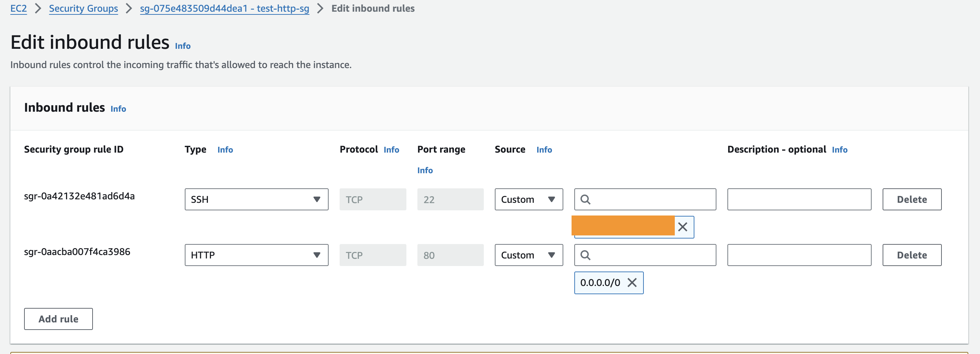This screenshot has width=980, height=354.
Task: Open Info link for Protocol column
Action: point(391,150)
